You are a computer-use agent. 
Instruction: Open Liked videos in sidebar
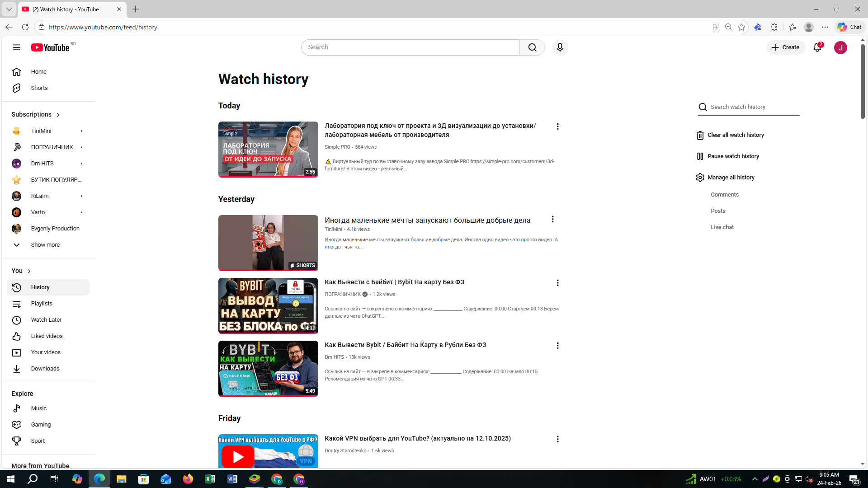tap(47, 336)
